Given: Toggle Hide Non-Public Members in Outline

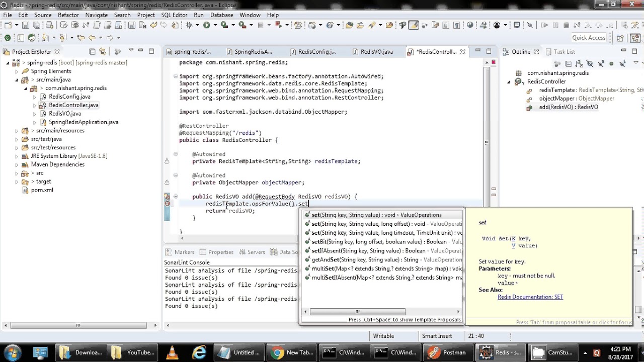Looking at the screenshot, I should [x=611, y=64].
